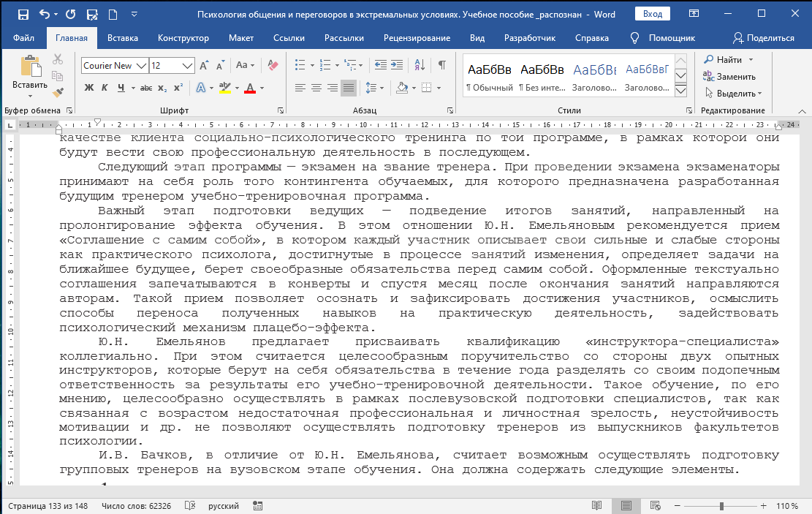
Task: Click the Save icon in title bar
Action: point(23,15)
